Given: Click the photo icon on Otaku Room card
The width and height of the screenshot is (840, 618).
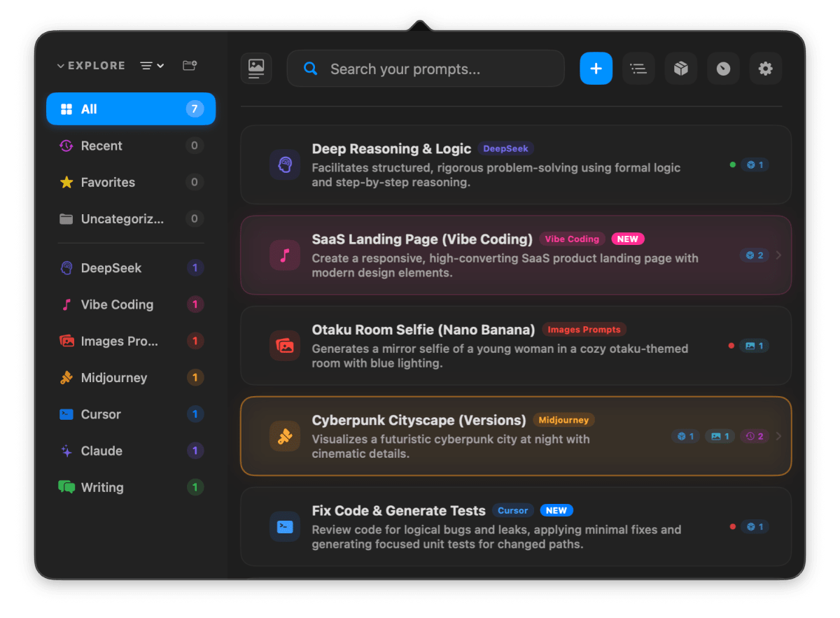Looking at the screenshot, I should [285, 346].
